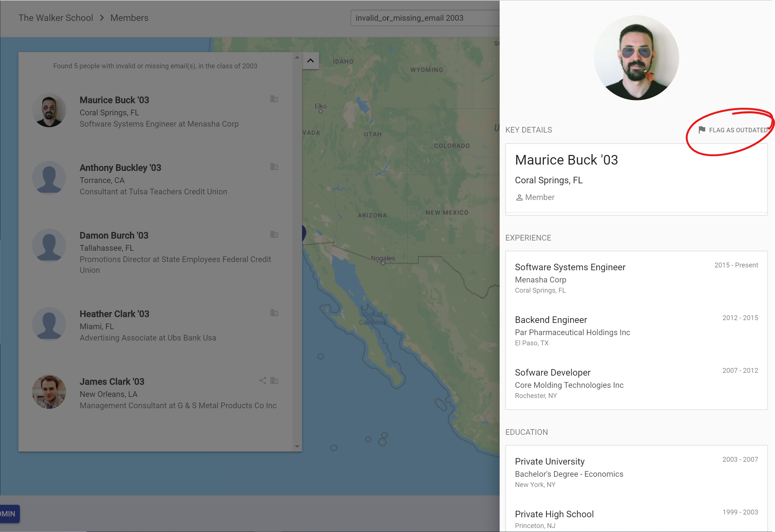
Task: Click the flag icon in Key Details
Action: 702,130
